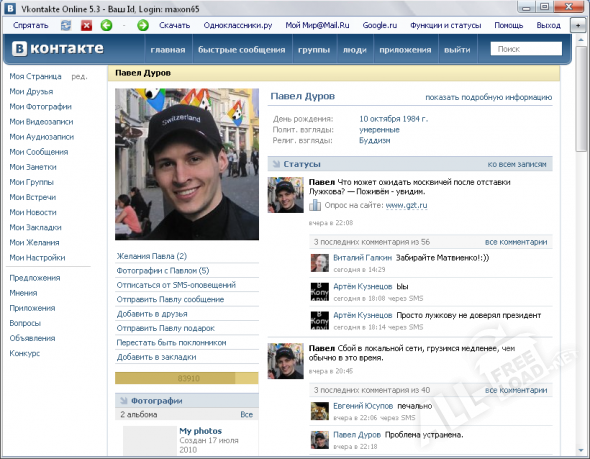The height and width of the screenshot is (459, 590).
Task: Collapse the Фотографии section arrow
Action: tap(123, 401)
